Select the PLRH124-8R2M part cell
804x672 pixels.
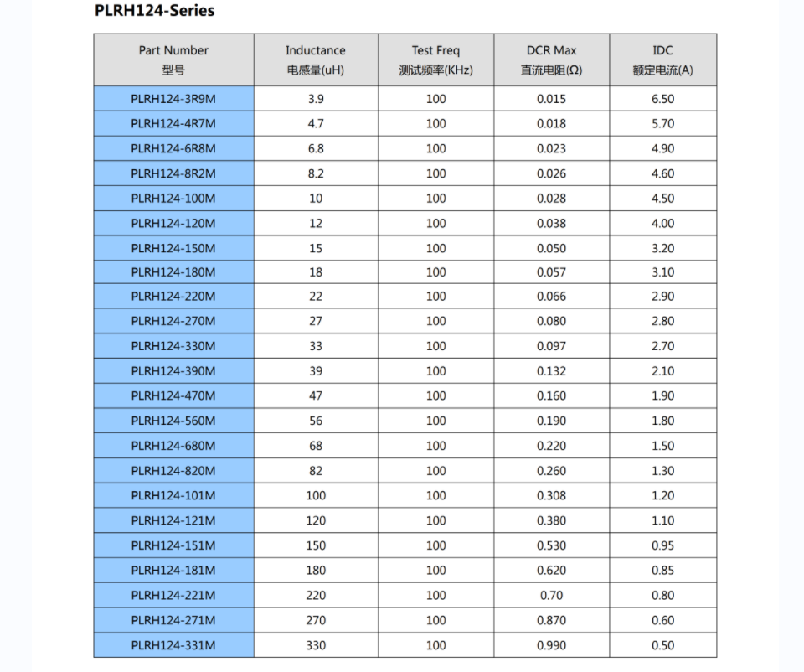(x=173, y=173)
